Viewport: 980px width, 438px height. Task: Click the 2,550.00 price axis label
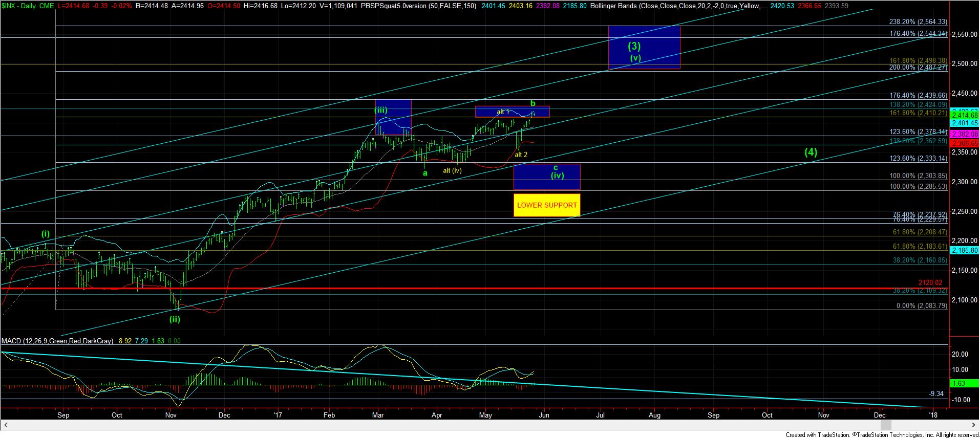click(x=965, y=35)
